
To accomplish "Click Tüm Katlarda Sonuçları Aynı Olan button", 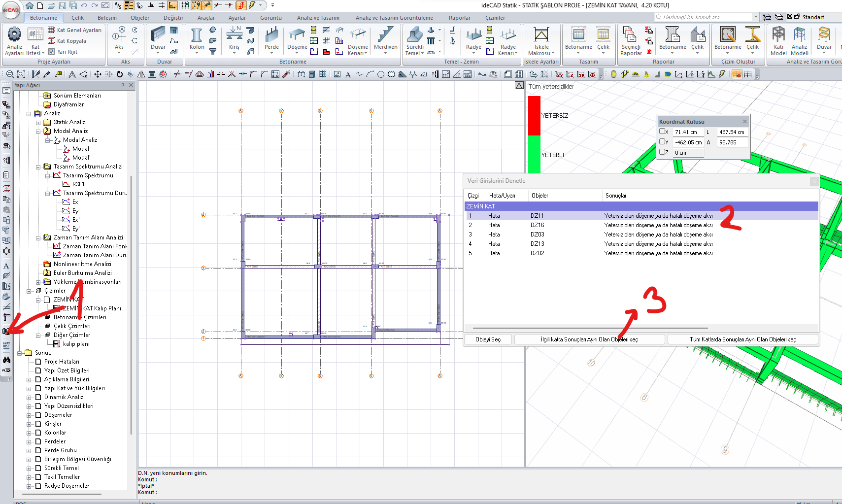I will (742, 339).
